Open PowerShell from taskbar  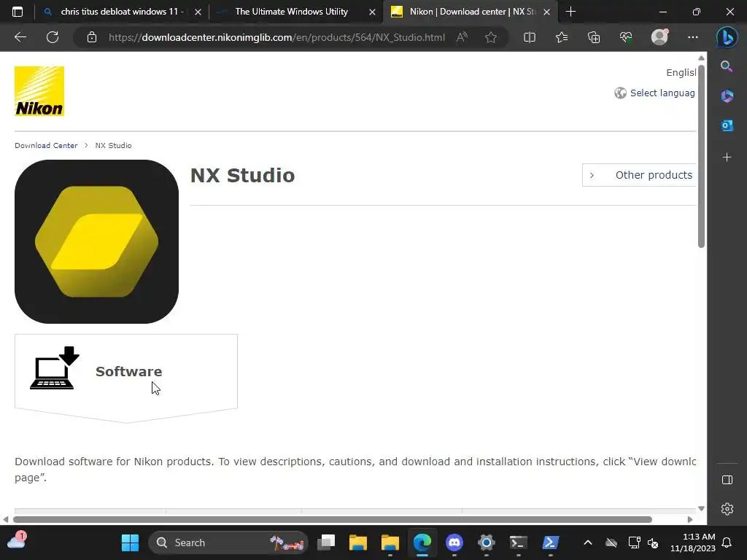pyautogui.click(x=550, y=542)
